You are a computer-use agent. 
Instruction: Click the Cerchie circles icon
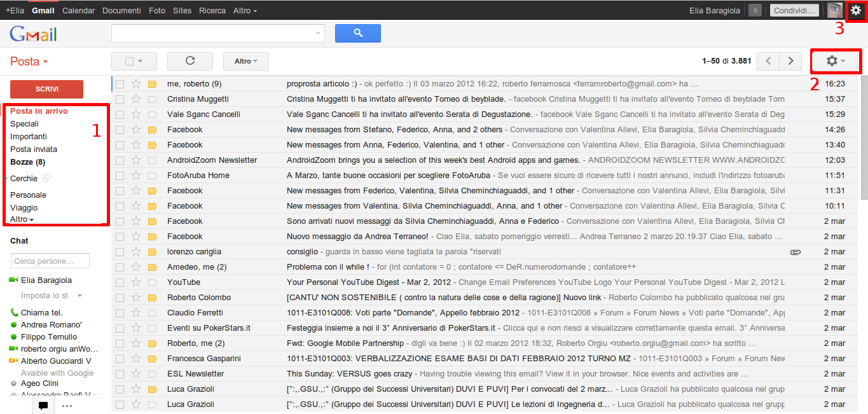click(46, 179)
